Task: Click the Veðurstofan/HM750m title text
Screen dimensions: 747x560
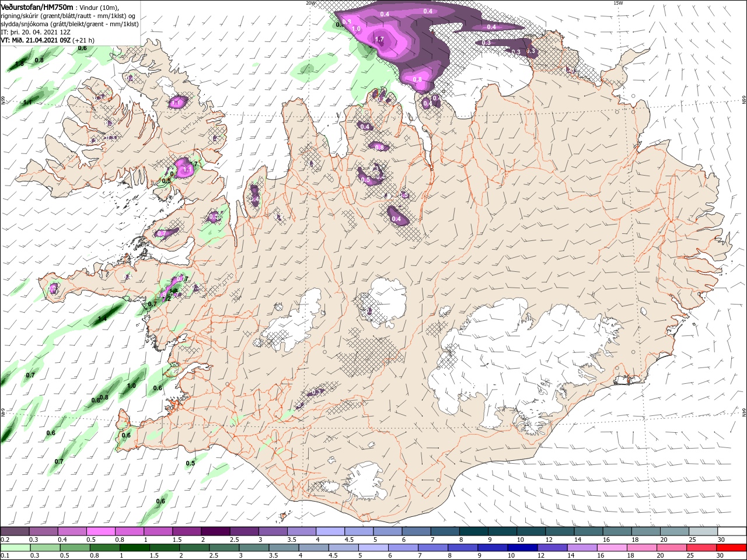Action: coord(37,6)
